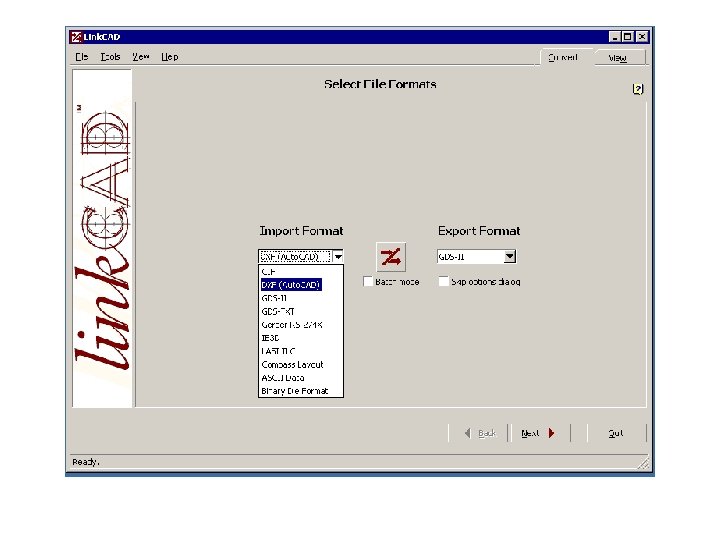This screenshot has width=720, height=540.
Task: Click the Back button
Action: [480, 433]
